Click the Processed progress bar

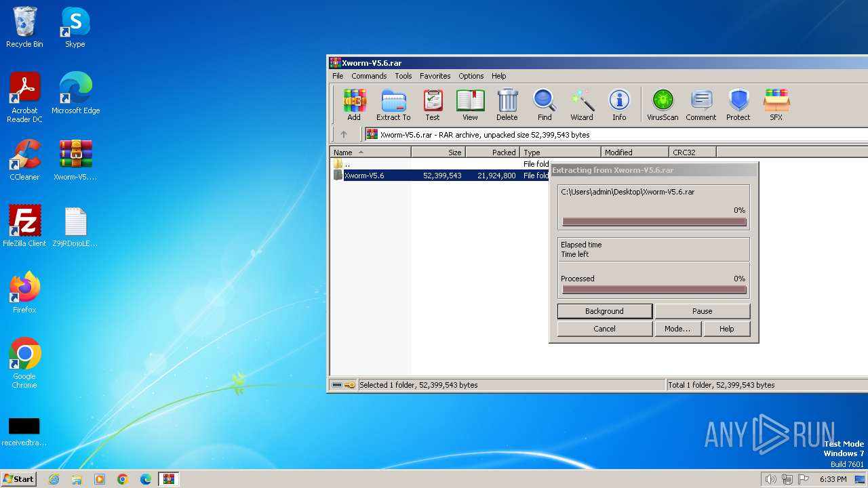click(x=654, y=290)
